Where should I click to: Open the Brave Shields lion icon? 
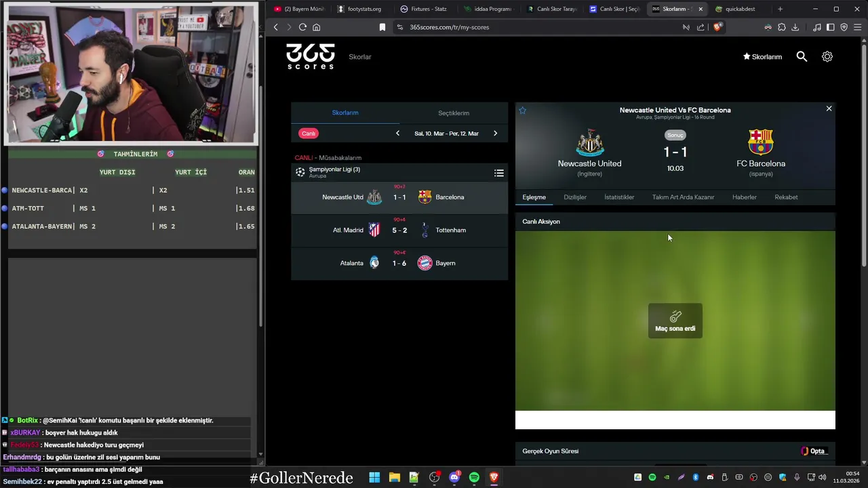pos(717,27)
